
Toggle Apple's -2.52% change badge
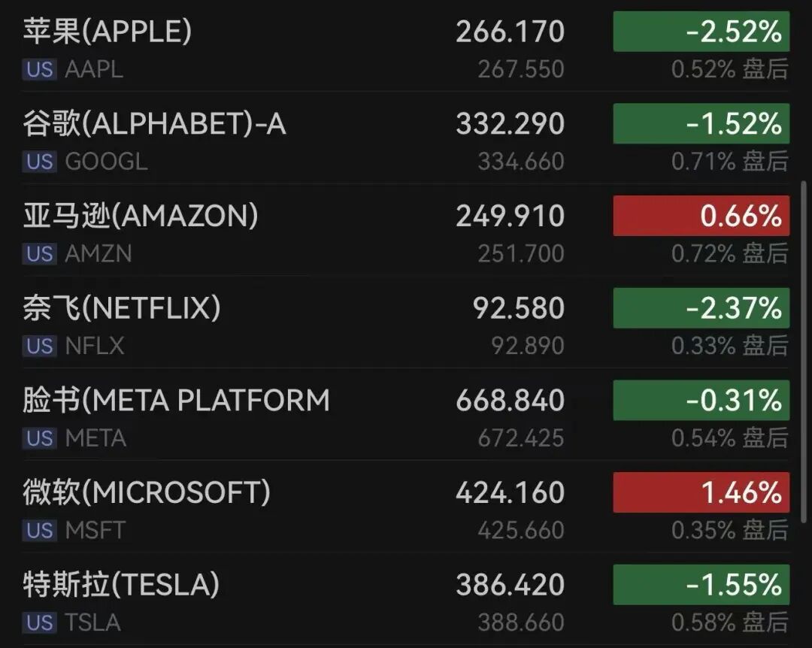coord(701,32)
